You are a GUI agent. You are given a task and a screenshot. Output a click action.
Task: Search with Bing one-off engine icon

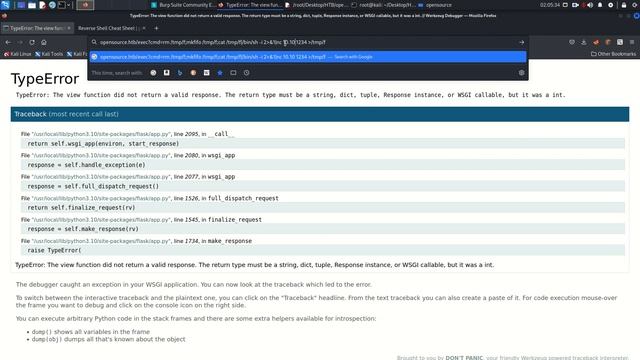tap(180, 73)
